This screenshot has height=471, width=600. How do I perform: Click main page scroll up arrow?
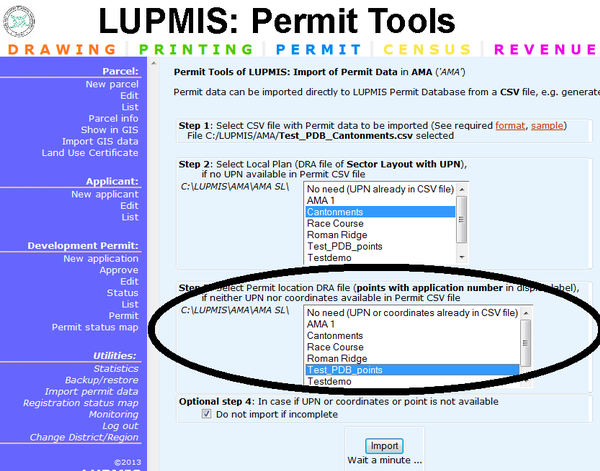[153, 63]
